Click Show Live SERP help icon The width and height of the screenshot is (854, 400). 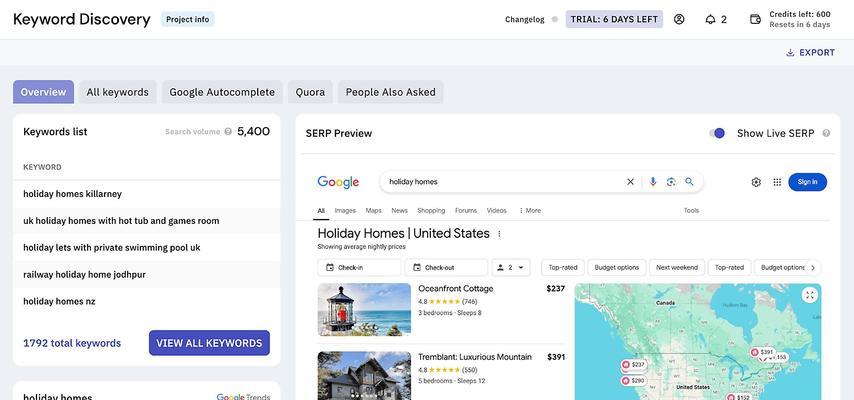pos(826,133)
